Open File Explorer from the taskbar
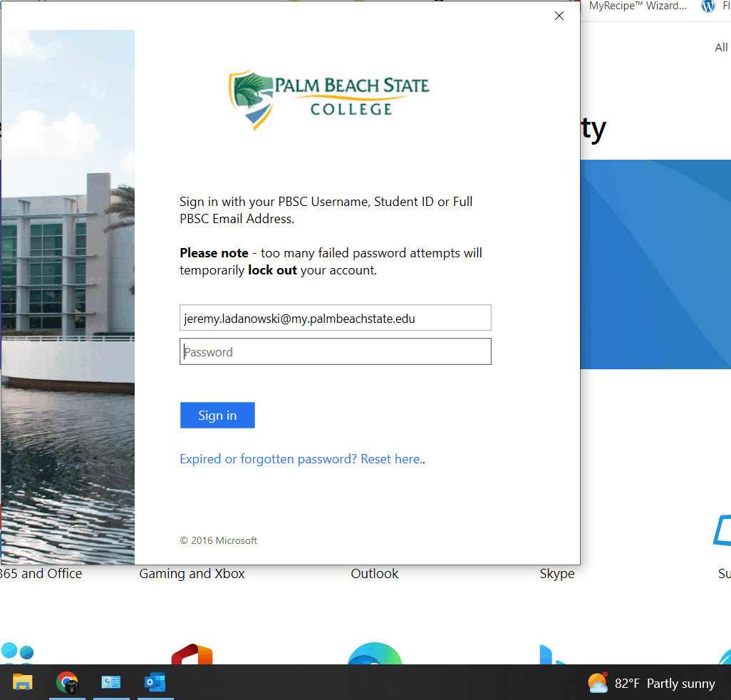 [22, 683]
